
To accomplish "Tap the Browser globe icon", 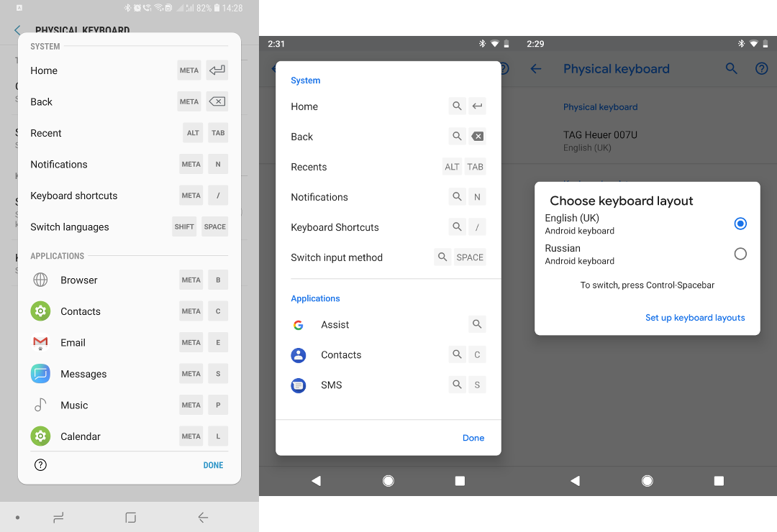I will point(41,280).
